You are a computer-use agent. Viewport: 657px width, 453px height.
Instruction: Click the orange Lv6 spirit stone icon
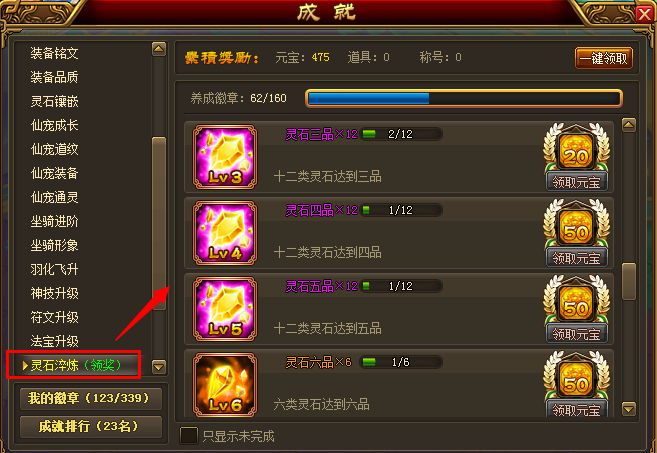coord(225,385)
